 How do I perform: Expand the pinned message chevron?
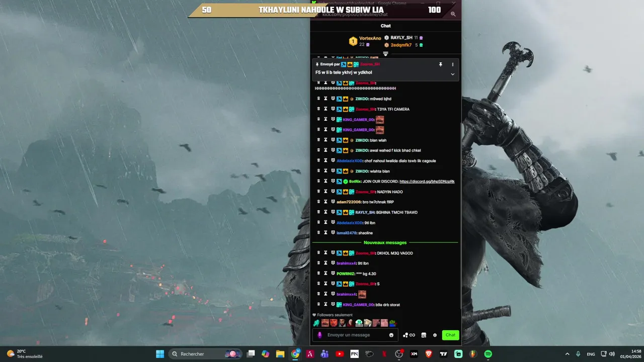(x=452, y=74)
